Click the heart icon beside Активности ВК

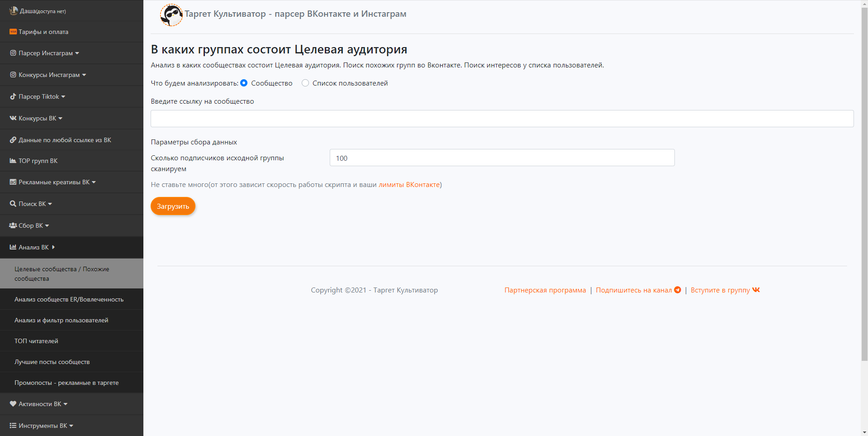pyautogui.click(x=13, y=404)
